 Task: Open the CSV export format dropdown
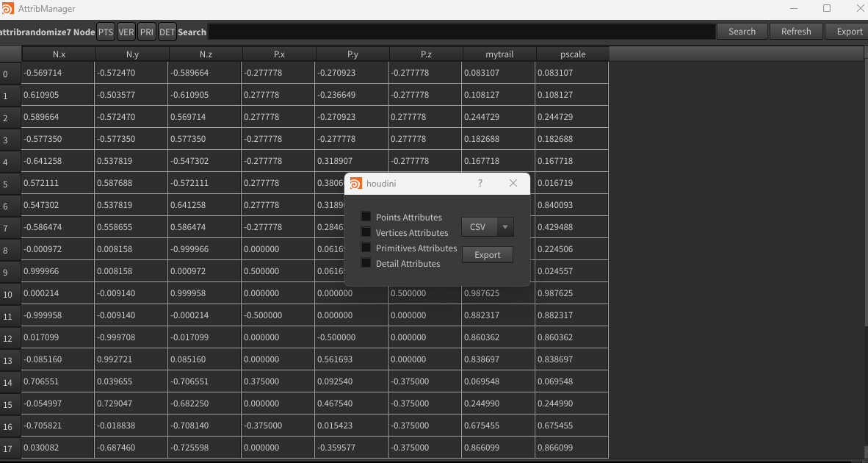click(504, 226)
